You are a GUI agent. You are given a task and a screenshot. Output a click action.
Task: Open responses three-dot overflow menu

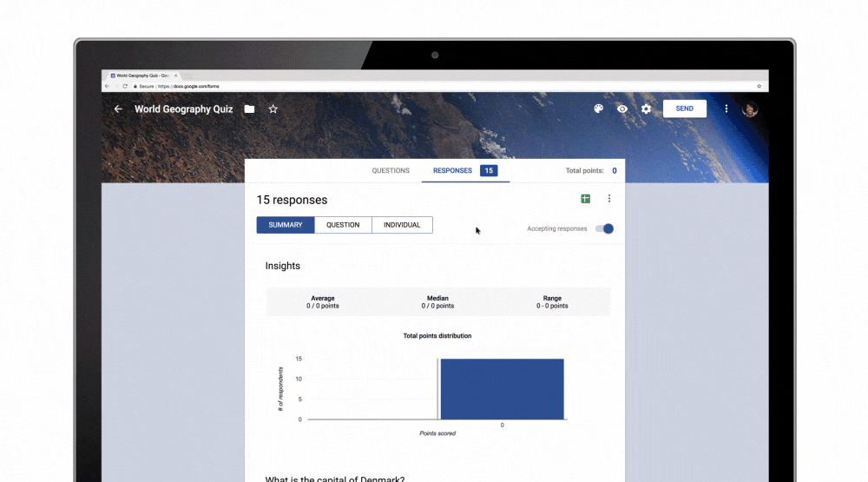[x=609, y=198]
